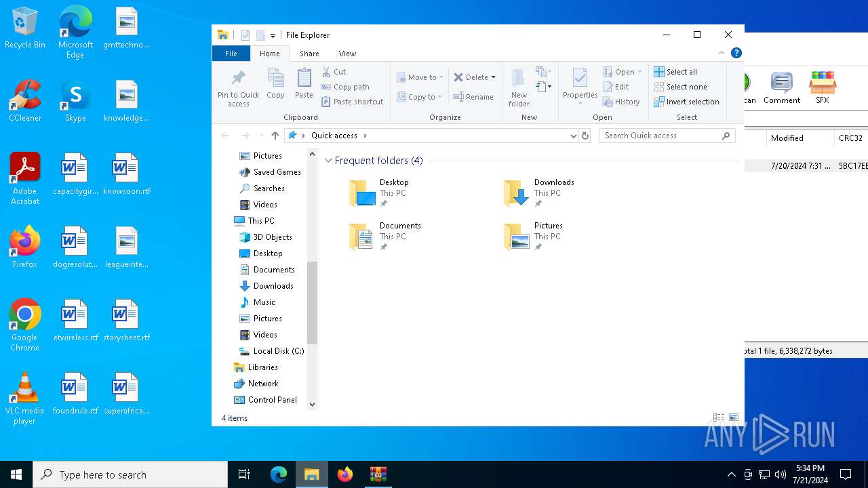This screenshot has width=868, height=488.
Task: Open the File menu
Action: tap(231, 54)
